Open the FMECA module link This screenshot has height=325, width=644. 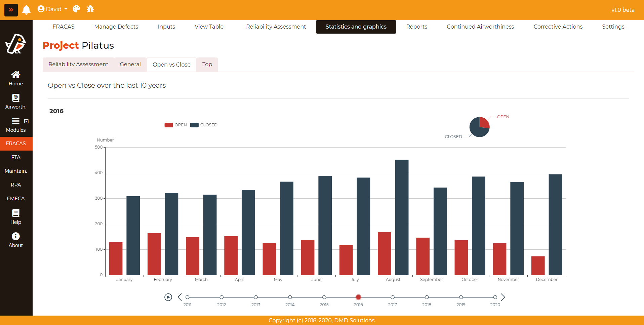click(16, 199)
